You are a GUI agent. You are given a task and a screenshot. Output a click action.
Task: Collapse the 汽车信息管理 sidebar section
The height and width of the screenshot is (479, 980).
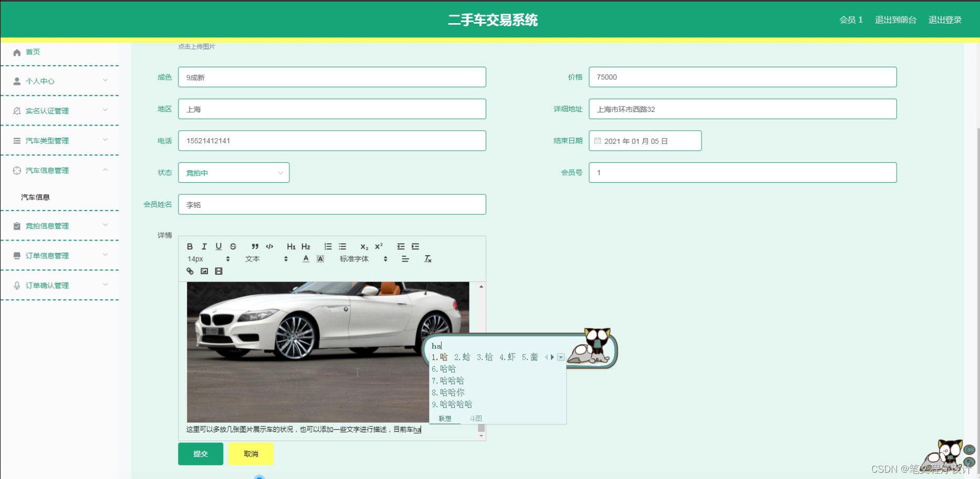pyautogui.click(x=60, y=170)
